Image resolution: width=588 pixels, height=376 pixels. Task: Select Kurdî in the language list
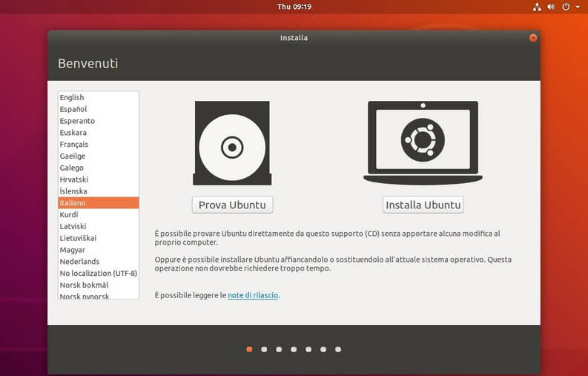[99, 214]
